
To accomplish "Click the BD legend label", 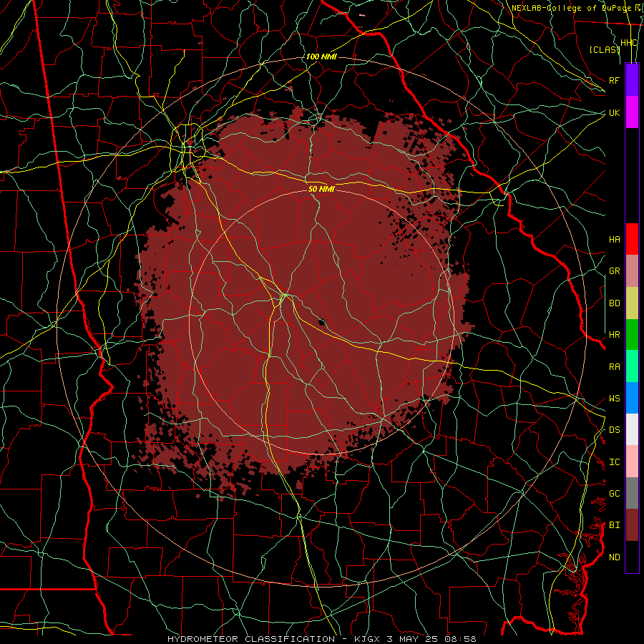I will pyautogui.click(x=614, y=303).
